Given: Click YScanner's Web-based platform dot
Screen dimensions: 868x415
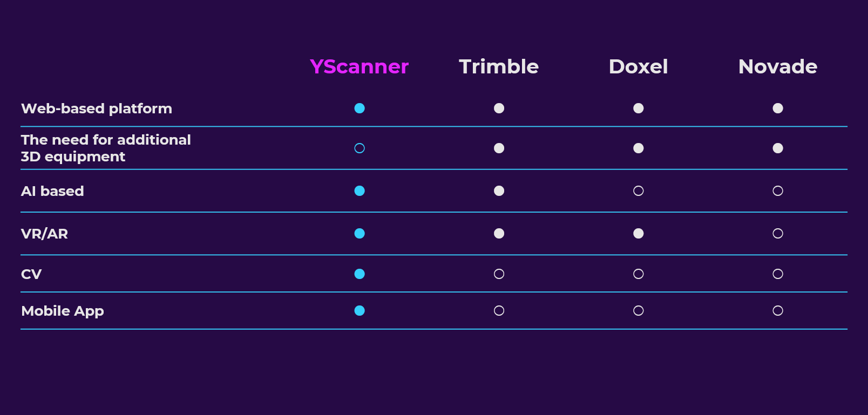Looking at the screenshot, I should [360, 108].
